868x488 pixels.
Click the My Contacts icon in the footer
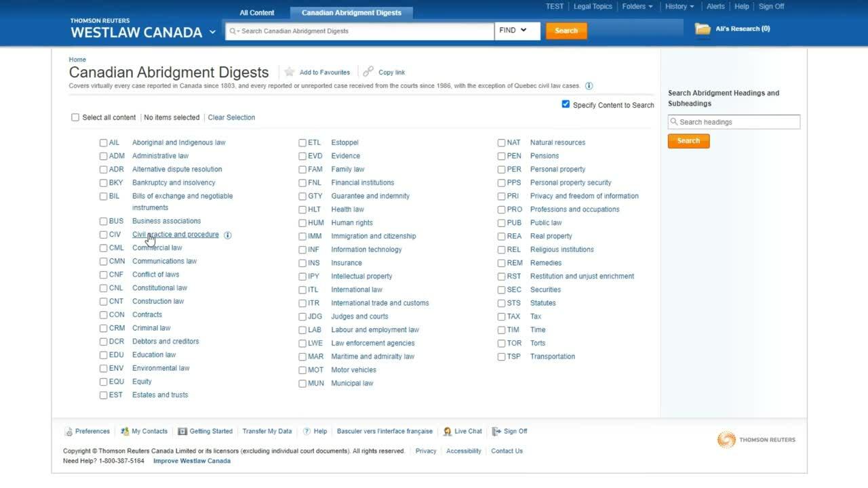(125, 432)
